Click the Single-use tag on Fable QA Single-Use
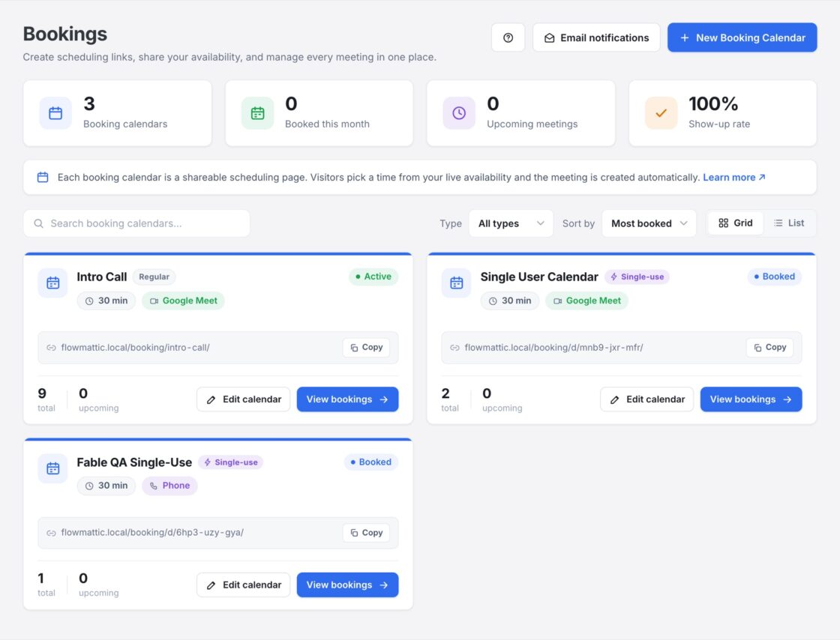Viewport: 840px width, 640px height. (231, 462)
